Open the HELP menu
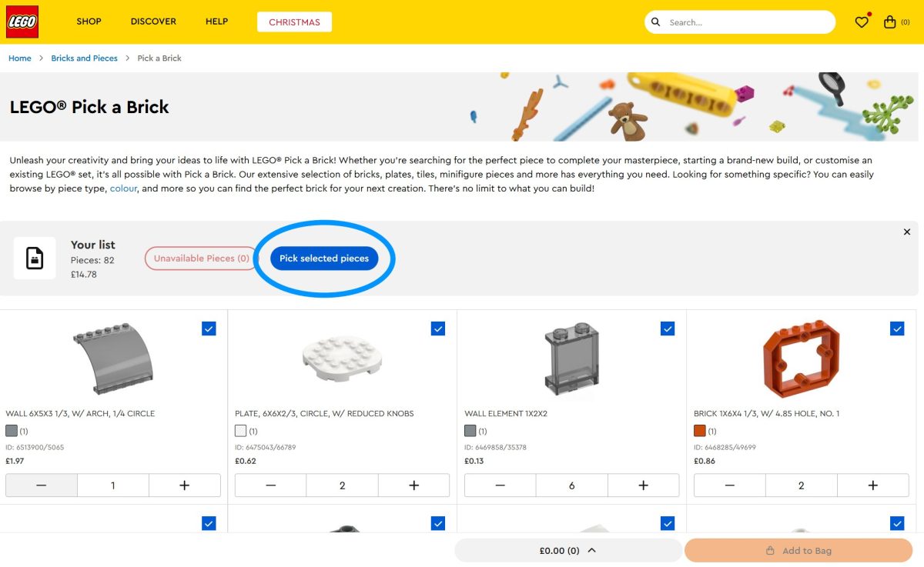The image size is (924, 567). (x=216, y=22)
